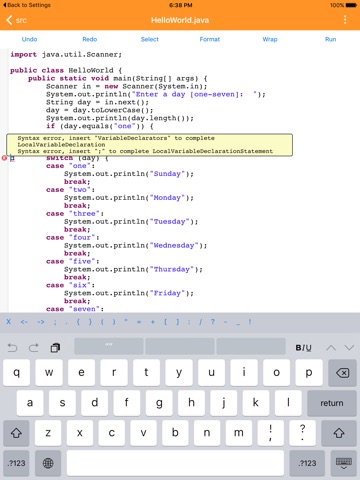Tap the p key

(309, 373)
